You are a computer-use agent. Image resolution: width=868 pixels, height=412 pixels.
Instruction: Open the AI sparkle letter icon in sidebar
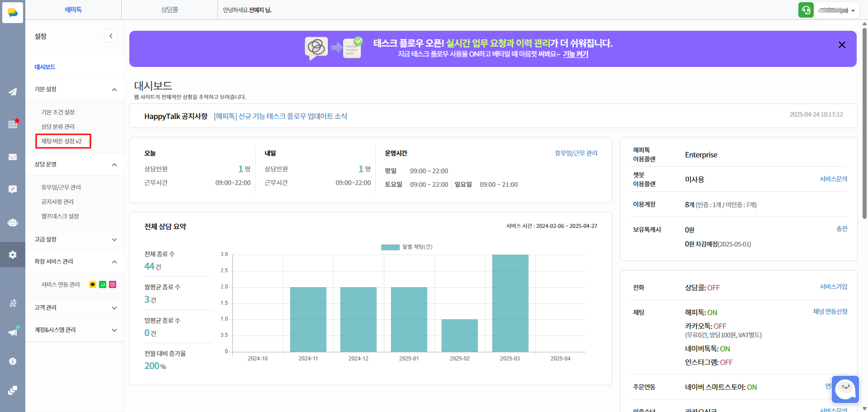(13, 303)
